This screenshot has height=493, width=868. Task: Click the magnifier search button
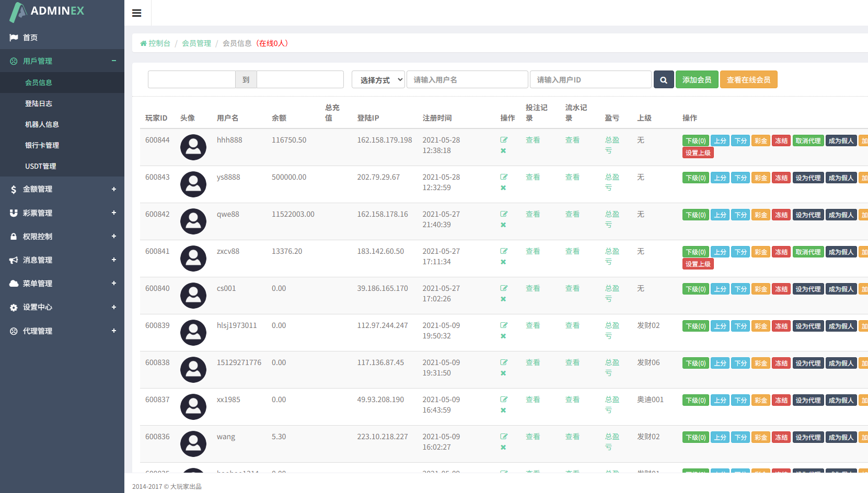663,80
